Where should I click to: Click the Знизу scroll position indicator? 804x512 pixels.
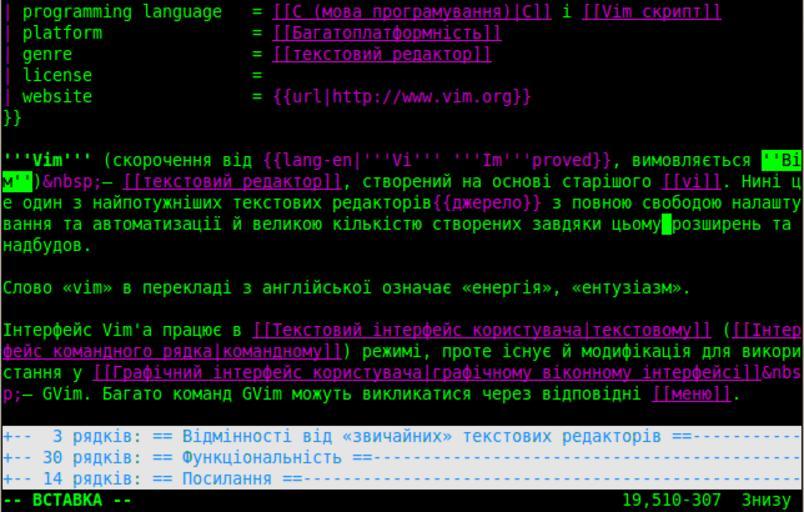click(766, 500)
